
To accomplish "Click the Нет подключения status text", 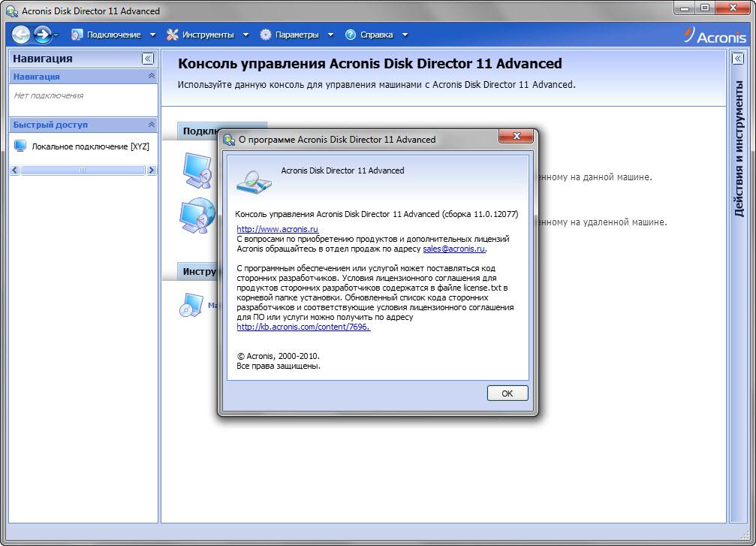I will pyautogui.click(x=48, y=95).
